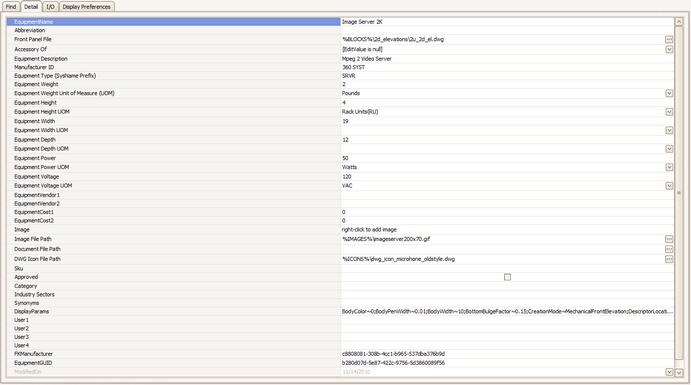Open the Accessory Of dropdown
Screen dimensions: 691x385
[669, 49]
